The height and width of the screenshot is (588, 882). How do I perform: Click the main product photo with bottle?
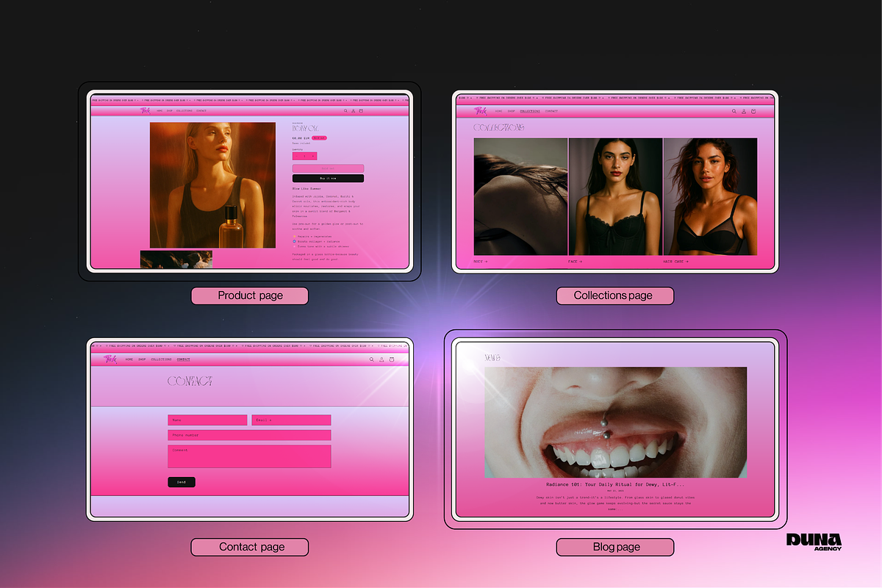[x=212, y=185]
